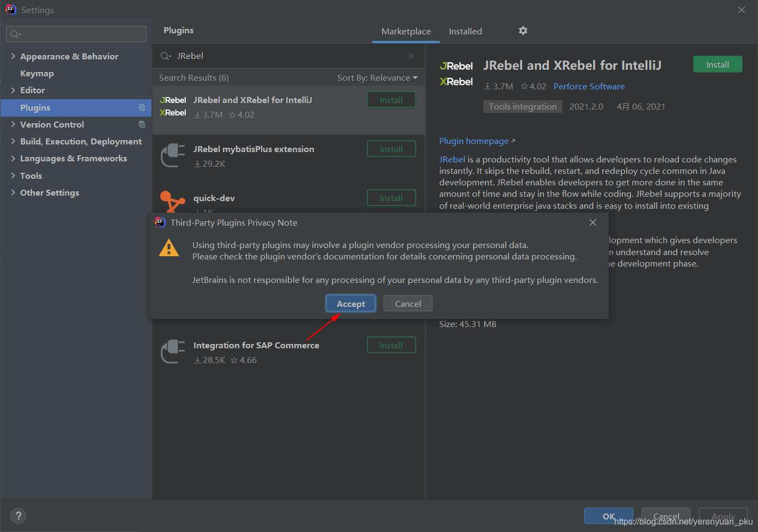758x532 pixels.
Task: Click the green Install button in details pane
Action: (x=718, y=64)
